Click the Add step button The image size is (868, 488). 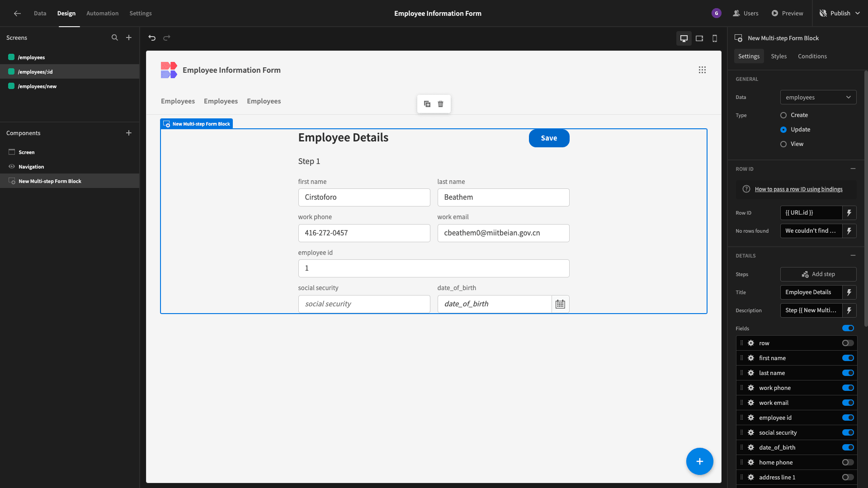(818, 274)
